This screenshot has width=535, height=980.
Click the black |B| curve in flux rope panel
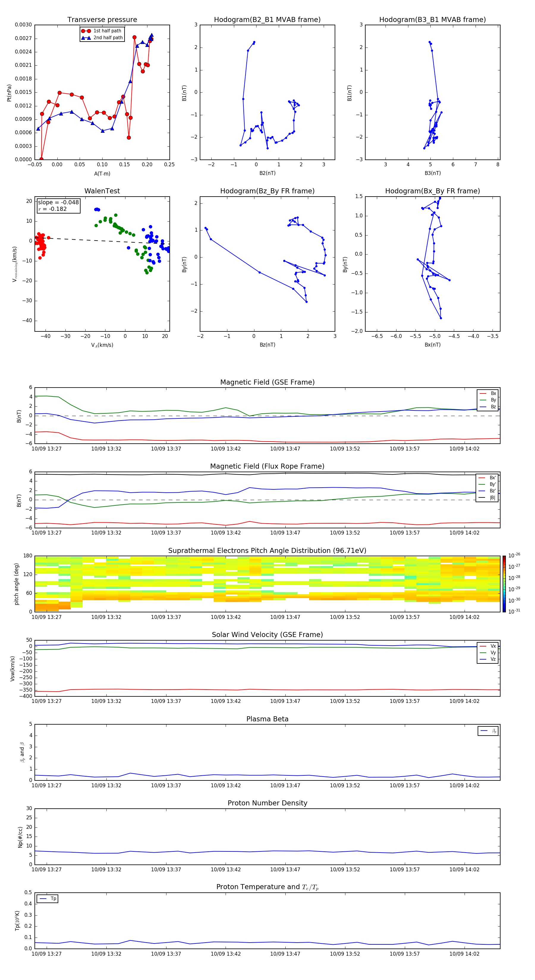tap(267, 474)
